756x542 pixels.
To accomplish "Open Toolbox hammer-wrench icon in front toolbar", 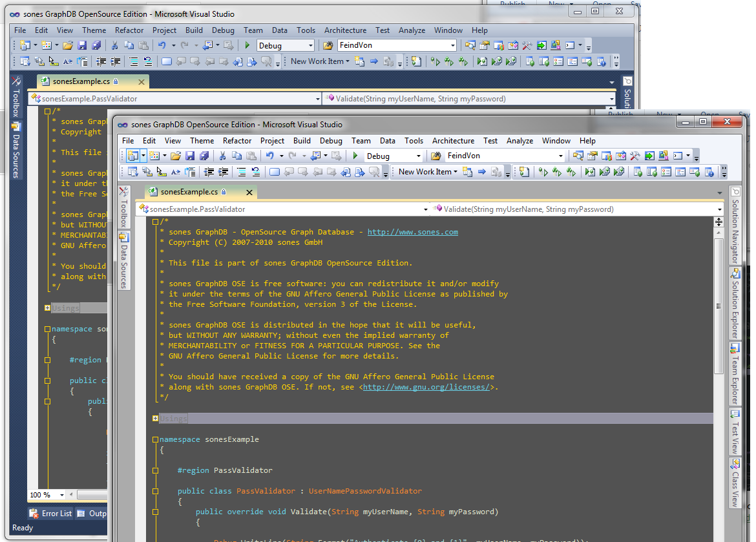I will [x=635, y=156].
